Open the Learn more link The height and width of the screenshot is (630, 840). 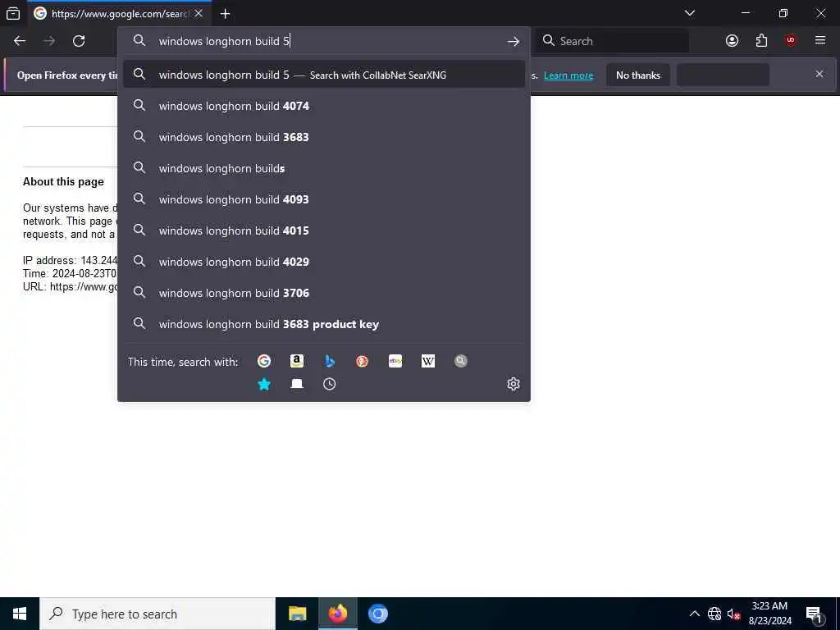(x=568, y=75)
